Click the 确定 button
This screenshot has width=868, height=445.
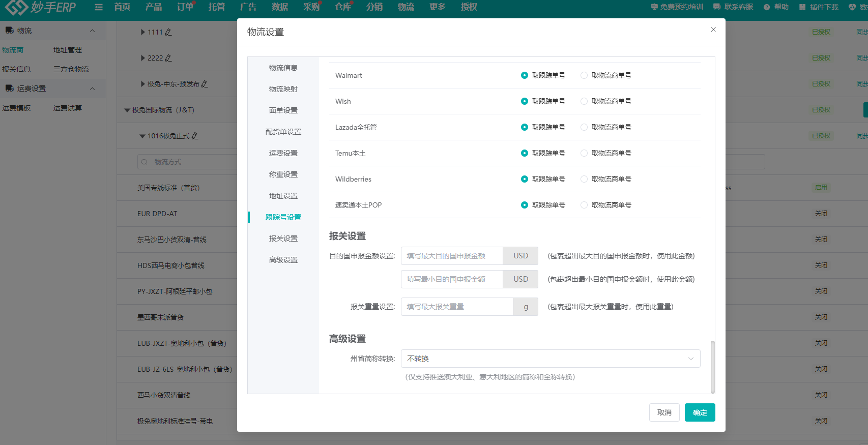[700, 412]
